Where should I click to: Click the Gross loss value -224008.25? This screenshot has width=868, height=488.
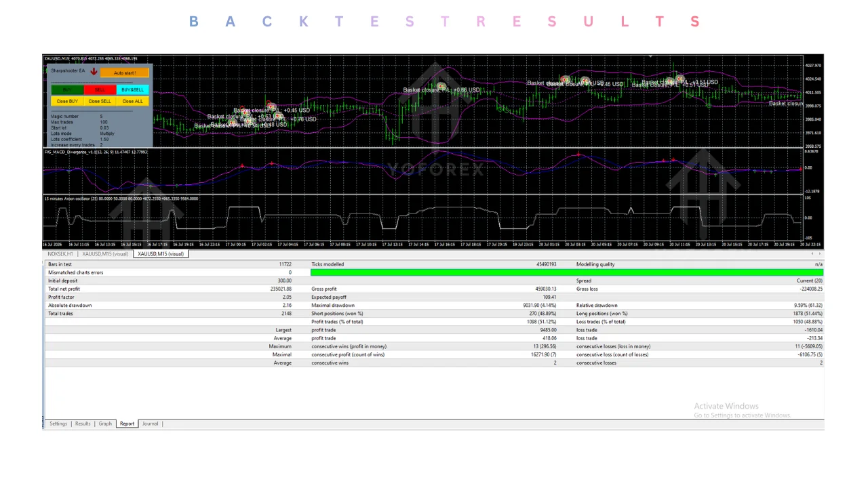(810, 289)
